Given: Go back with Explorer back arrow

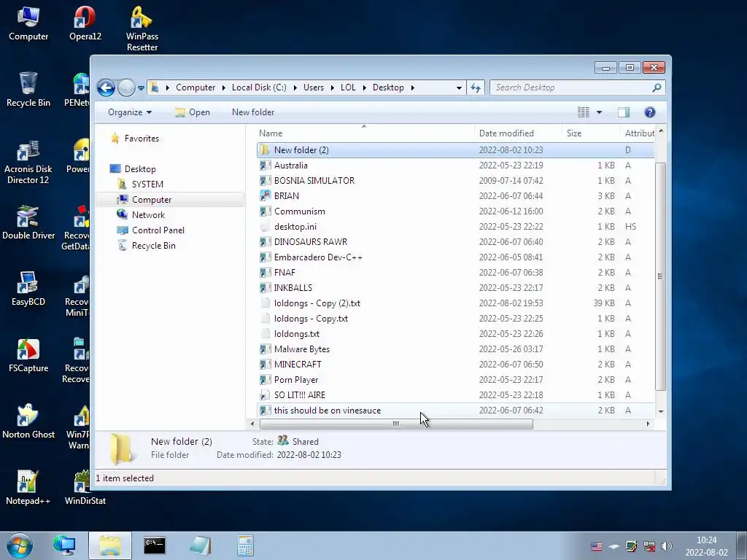Looking at the screenshot, I should coord(106,87).
